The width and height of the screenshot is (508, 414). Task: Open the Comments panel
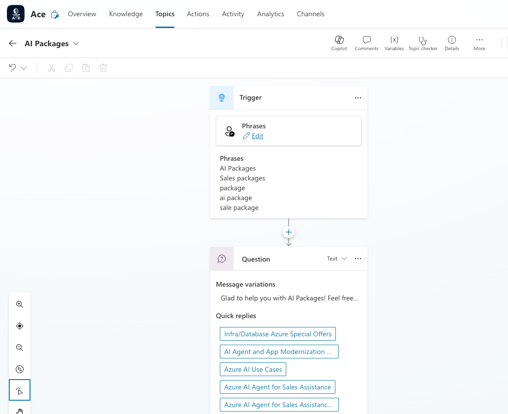(x=366, y=43)
